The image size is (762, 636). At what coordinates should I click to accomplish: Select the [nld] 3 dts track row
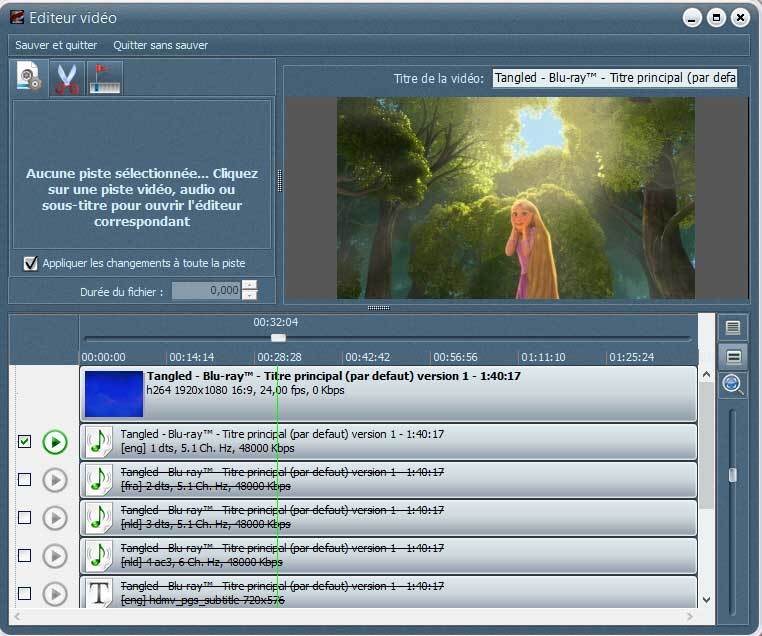point(388,517)
